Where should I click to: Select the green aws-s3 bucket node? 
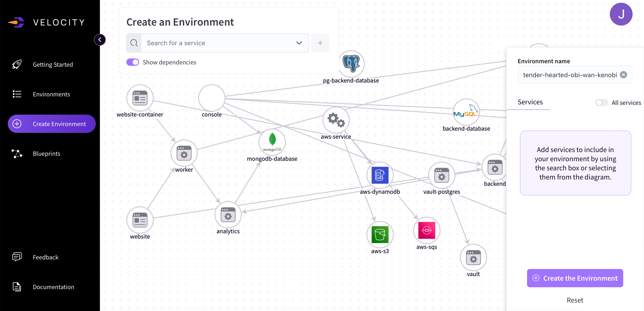pyautogui.click(x=380, y=234)
